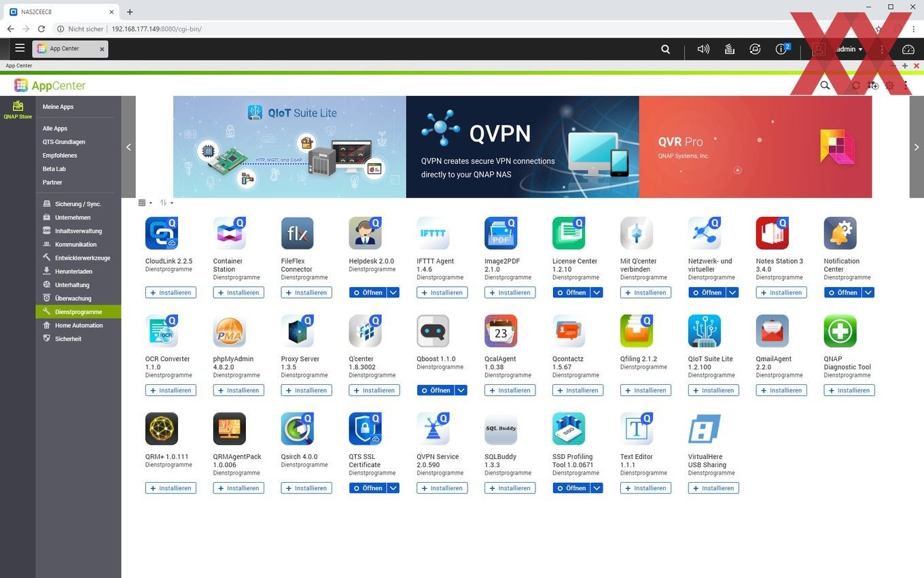Expand the Helpdesk Öffnen dropdown arrow

pyautogui.click(x=393, y=292)
